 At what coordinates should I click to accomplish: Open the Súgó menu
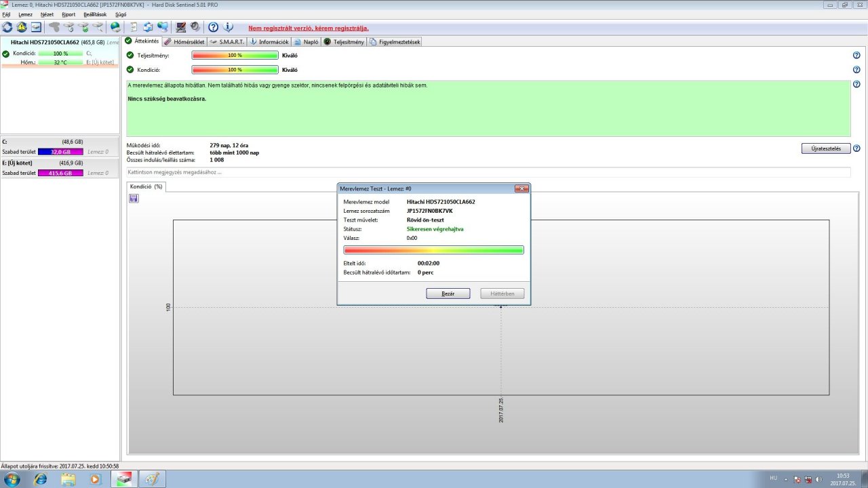[x=121, y=14]
